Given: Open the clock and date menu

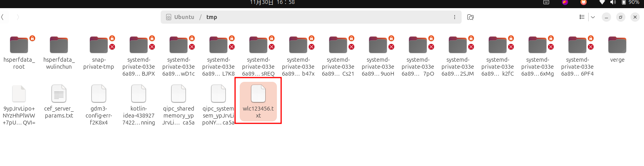Looking at the screenshot, I should click(272, 2).
